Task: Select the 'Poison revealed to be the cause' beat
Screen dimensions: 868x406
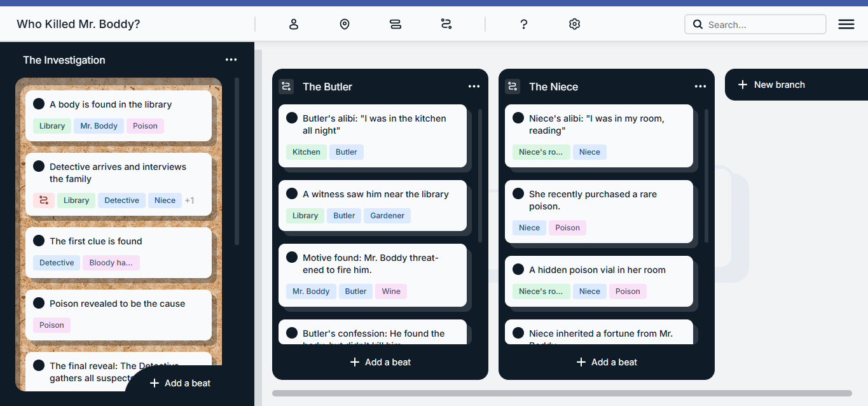Action: (x=117, y=304)
